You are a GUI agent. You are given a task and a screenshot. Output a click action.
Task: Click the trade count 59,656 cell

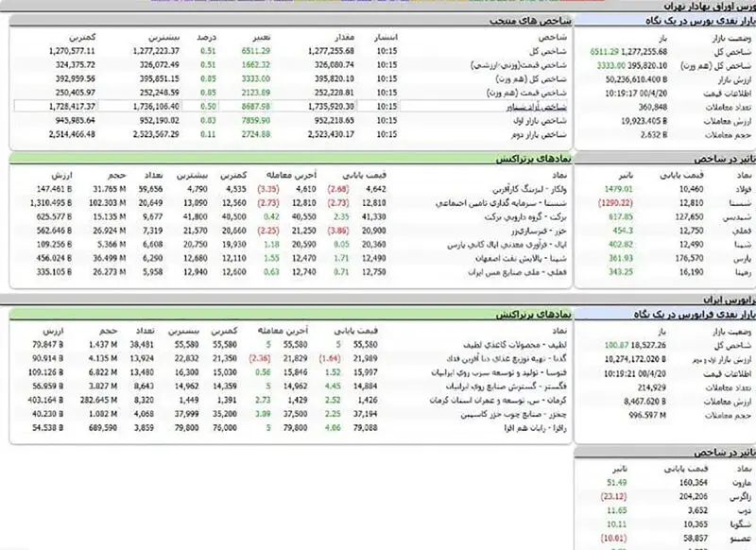[150, 189]
